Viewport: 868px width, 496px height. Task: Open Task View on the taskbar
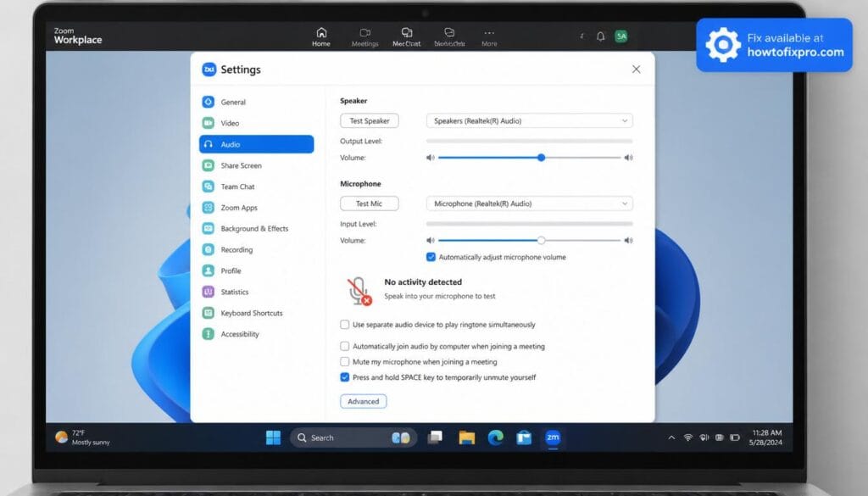(435, 437)
